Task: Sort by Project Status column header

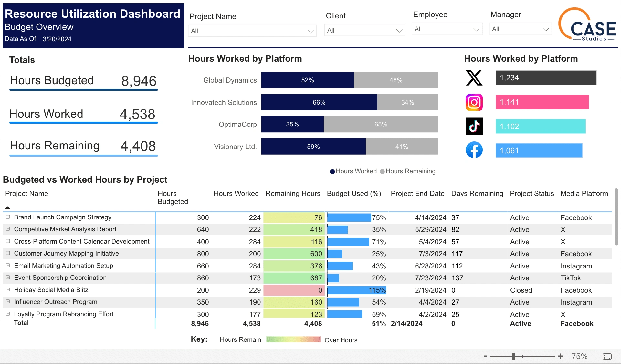Action: pos(532,194)
